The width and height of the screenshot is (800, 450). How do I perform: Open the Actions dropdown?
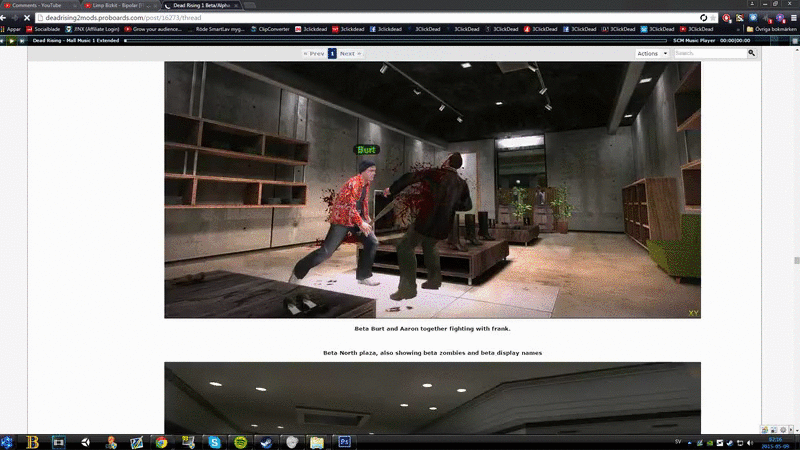652,53
